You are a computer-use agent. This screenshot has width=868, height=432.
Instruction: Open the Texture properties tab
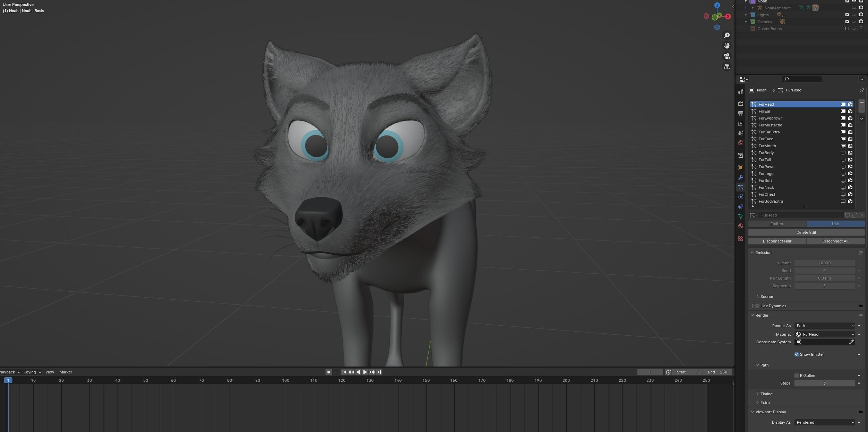pyautogui.click(x=740, y=238)
